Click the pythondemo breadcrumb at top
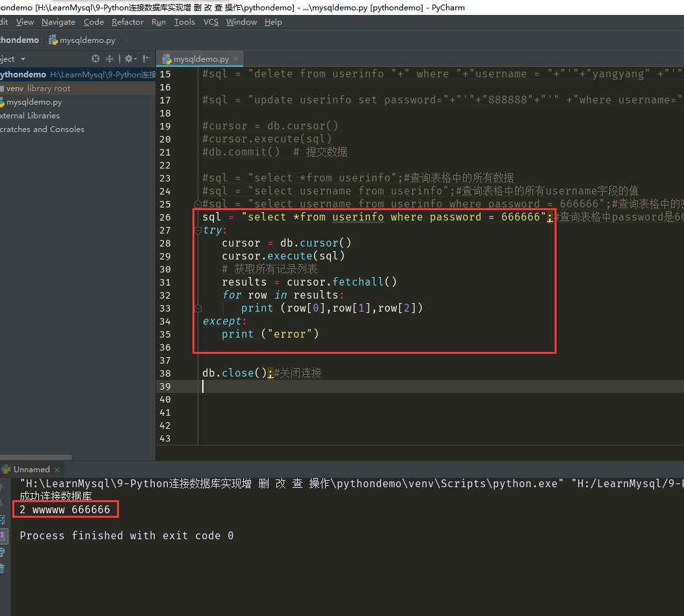 20,40
